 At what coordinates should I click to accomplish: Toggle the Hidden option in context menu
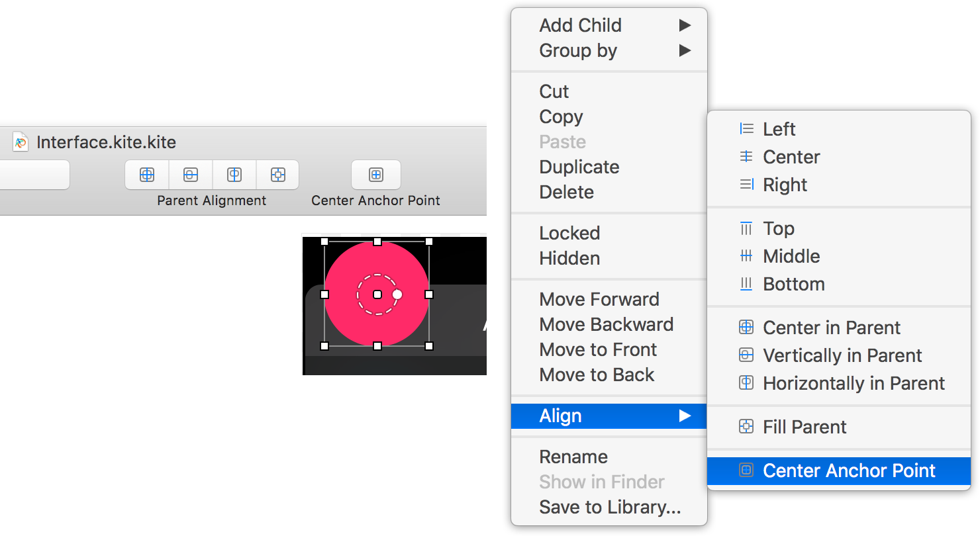click(x=569, y=258)
